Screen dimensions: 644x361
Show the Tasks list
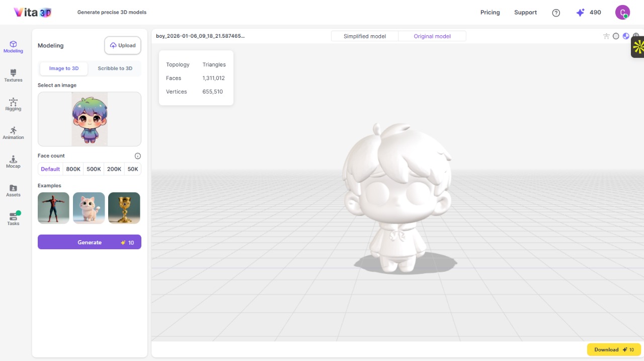tap(13, 219)
